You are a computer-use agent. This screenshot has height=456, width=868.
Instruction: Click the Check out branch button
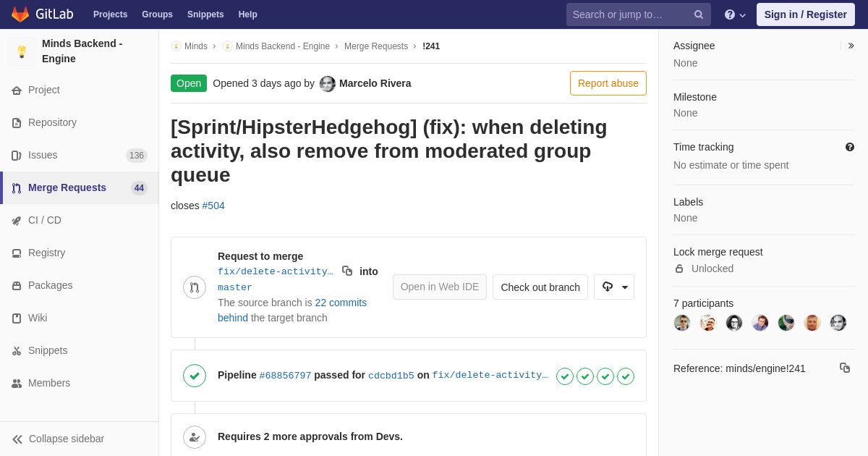540,287
